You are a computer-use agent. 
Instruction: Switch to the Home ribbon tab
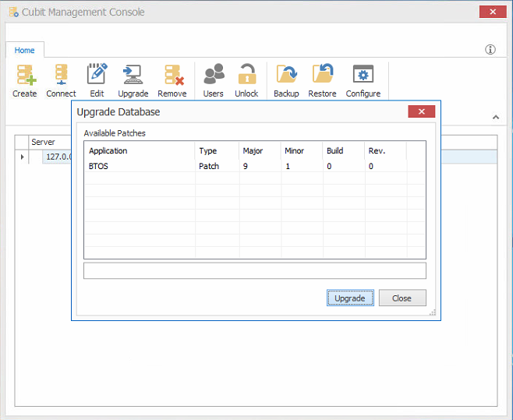coord(25,50)
